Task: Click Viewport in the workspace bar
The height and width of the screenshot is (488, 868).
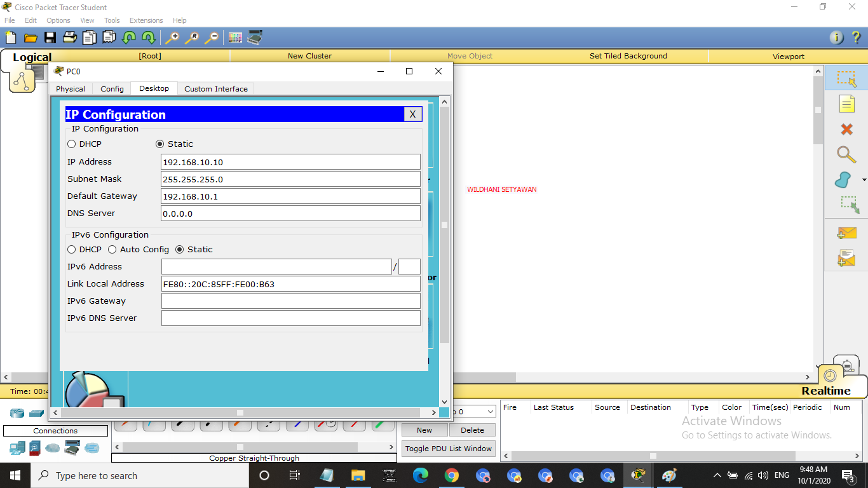Action: click(789, 56)
